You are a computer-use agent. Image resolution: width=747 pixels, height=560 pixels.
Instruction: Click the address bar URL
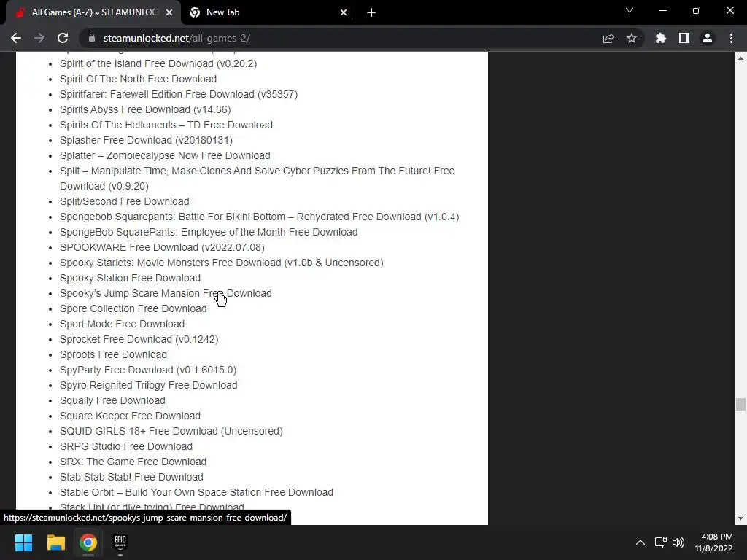point(177,38)
